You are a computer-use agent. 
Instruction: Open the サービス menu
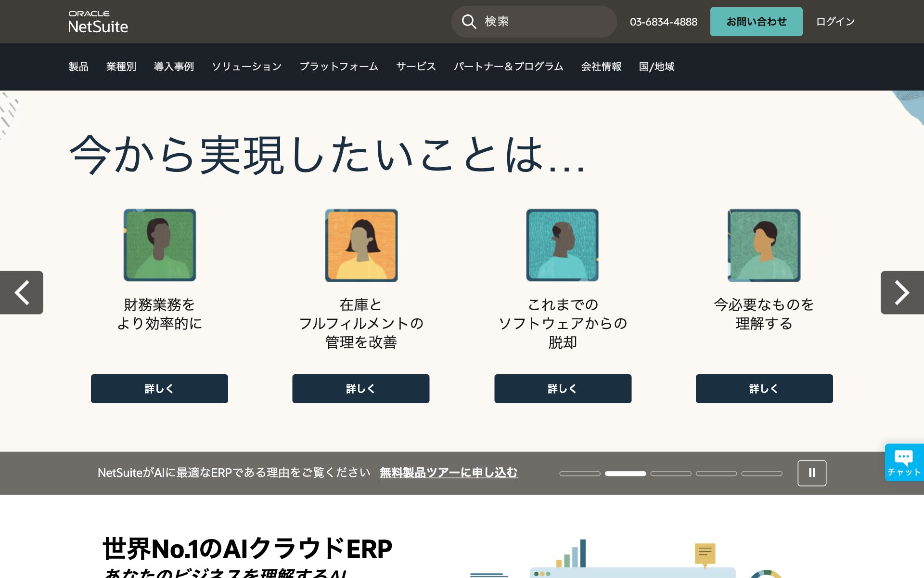tap(416, 66)
